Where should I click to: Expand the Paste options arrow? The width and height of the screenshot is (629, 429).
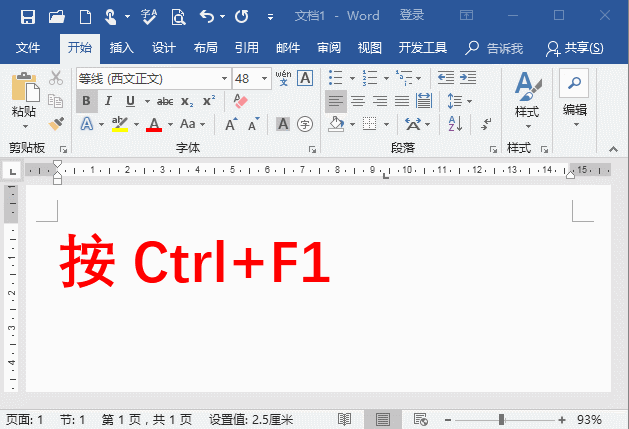(25, 127)
